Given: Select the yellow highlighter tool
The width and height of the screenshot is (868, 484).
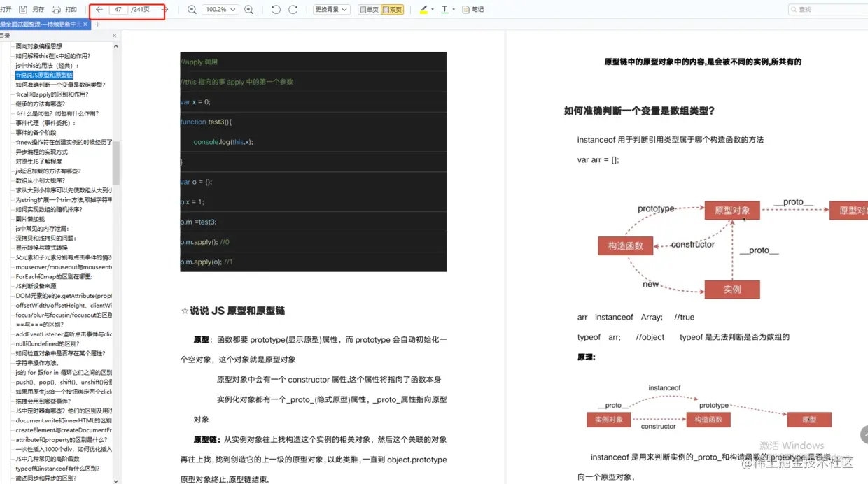Looking at the screenshot, I should pyautogui.click(x=423, y=10).
